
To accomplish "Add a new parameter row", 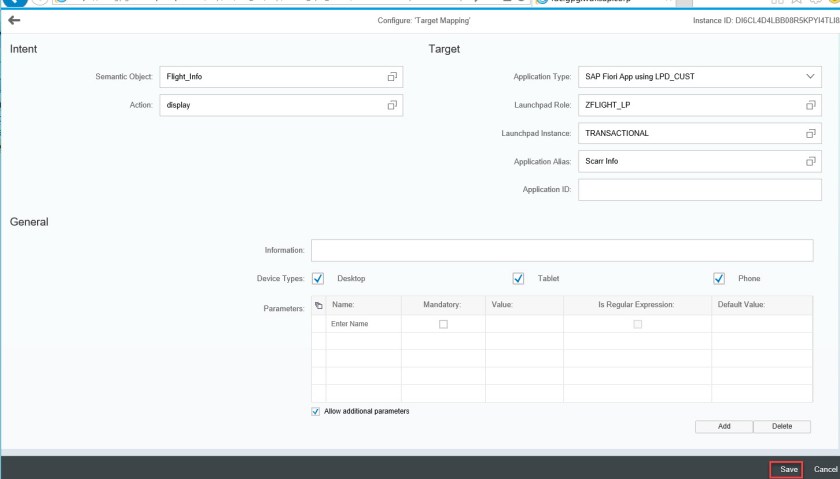I will pos(724,426).
